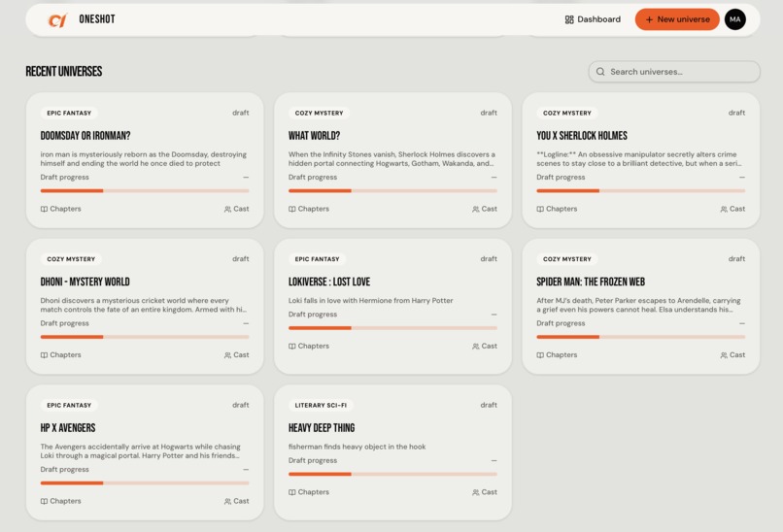Click the plus icon in New universe

click(649, 19)
